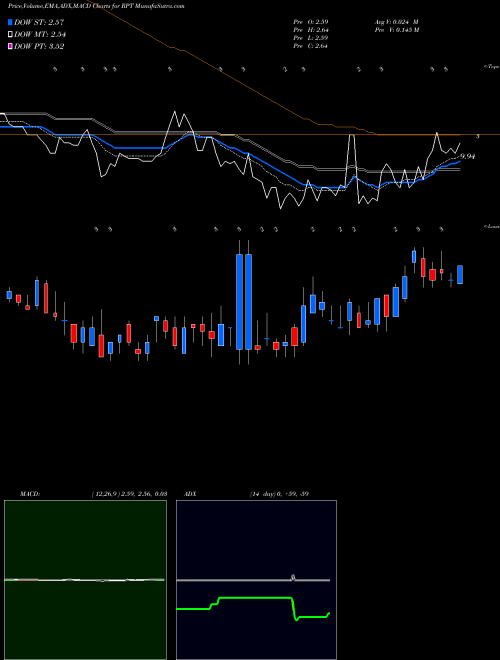
Task: Click the Pre H: 2.64 value
Action: 311,30
